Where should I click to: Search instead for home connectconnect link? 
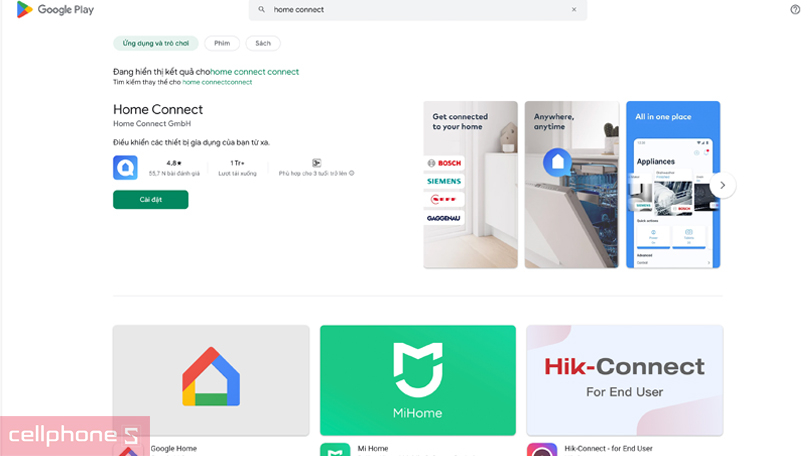point(217,82)
